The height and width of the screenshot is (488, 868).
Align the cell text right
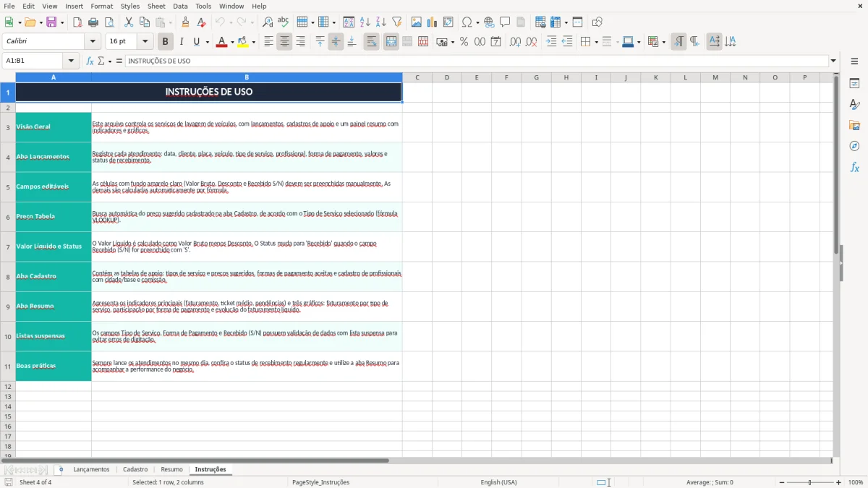pyautogui.click(x=300, y=42)
